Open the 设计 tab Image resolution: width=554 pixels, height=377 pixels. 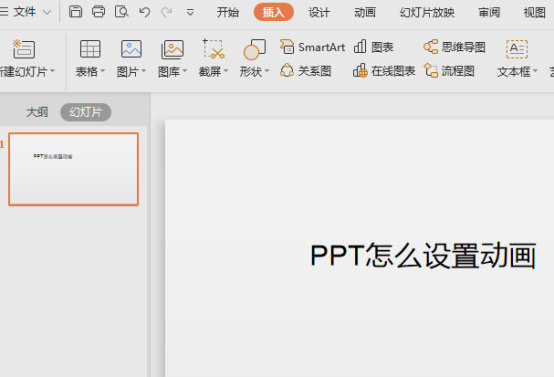[319, 12]
